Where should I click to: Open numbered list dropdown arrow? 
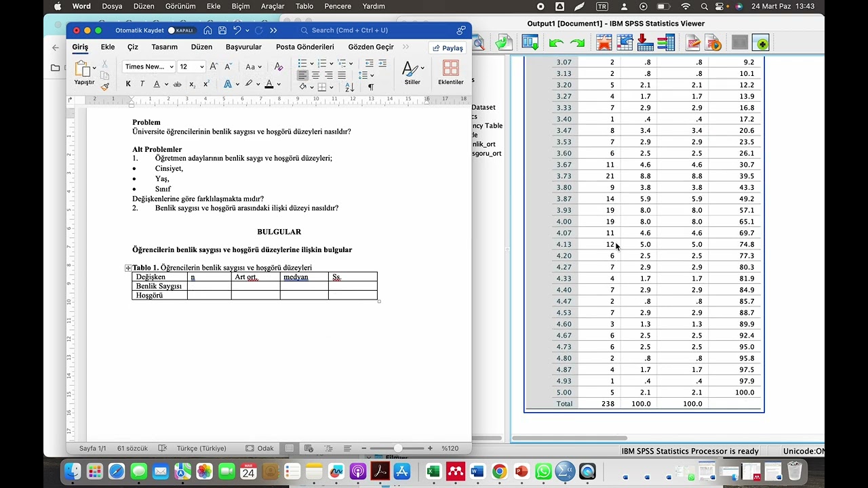click(332, 64)
